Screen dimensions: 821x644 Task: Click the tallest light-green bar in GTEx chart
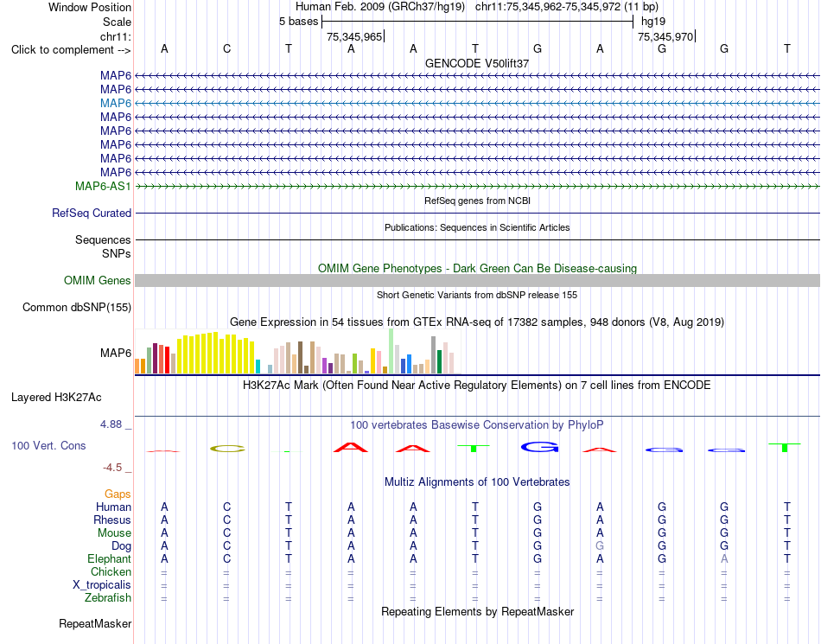(391, 351)
